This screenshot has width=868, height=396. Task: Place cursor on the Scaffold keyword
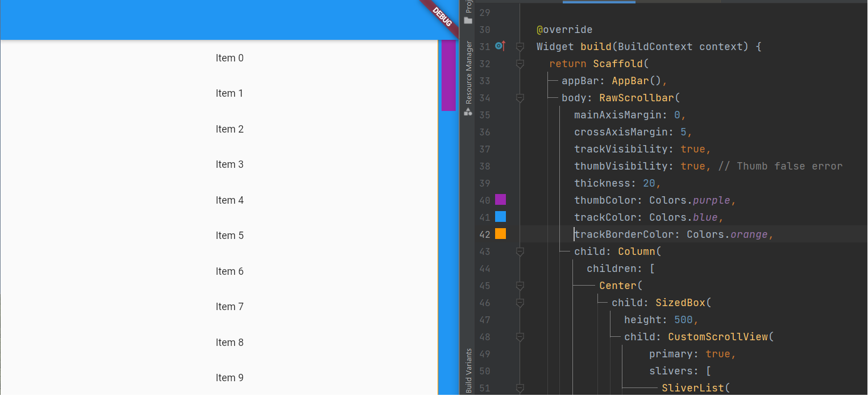point(618,64)
